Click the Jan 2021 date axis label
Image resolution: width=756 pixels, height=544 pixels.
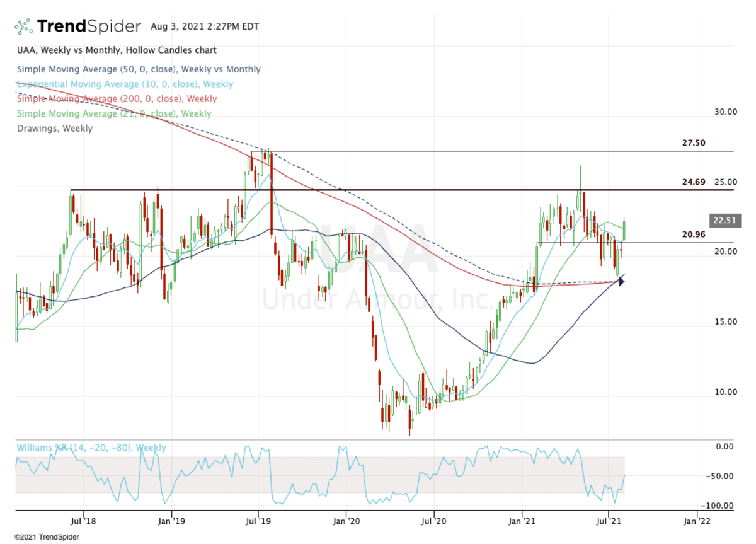521,522
